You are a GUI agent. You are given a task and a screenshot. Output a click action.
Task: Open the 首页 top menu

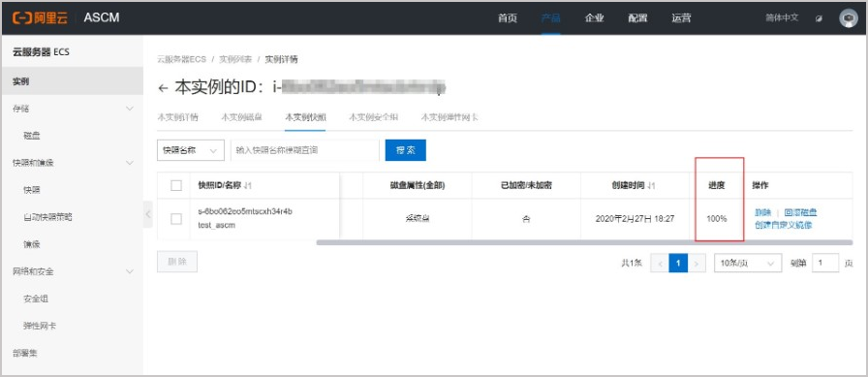pyautogui.click(x=507, y=17)
